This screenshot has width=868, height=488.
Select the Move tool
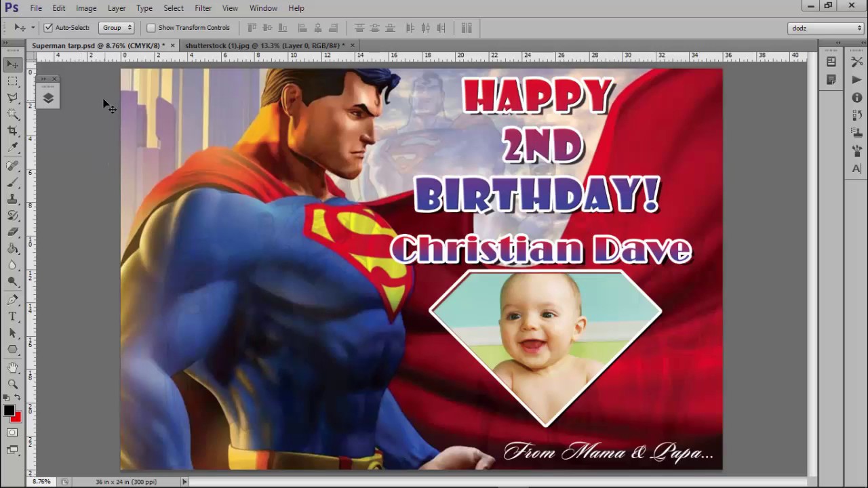click(x=12, y=64)
